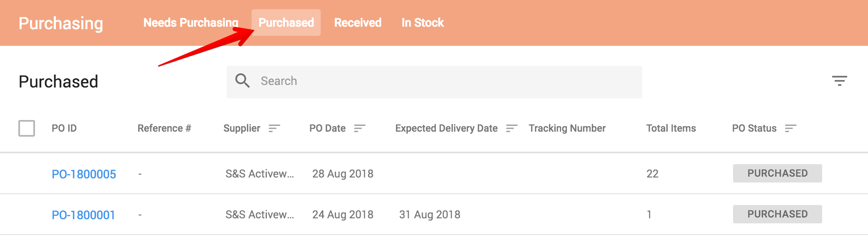
Task: Switch to the Needs Purchasing tab
Action: 191,22
